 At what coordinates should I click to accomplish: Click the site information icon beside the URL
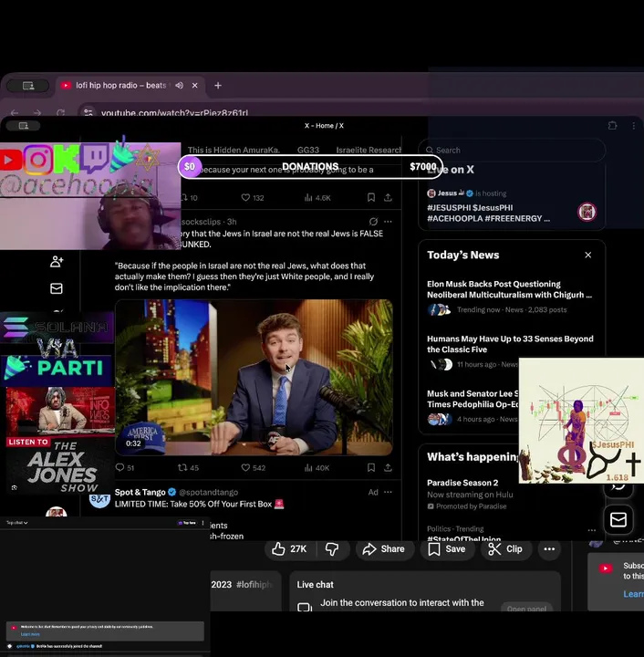(88, 112)
